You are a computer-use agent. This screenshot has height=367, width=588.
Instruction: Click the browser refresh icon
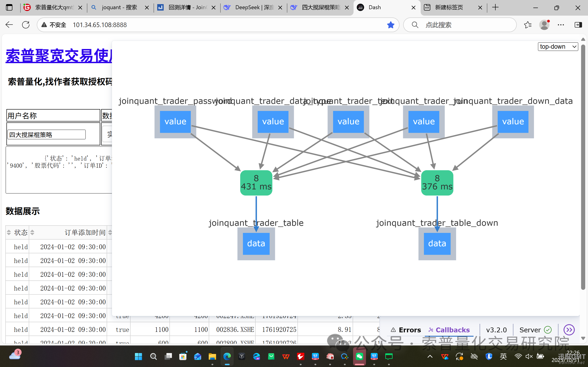pyautogui.click(x=26, y=25)
